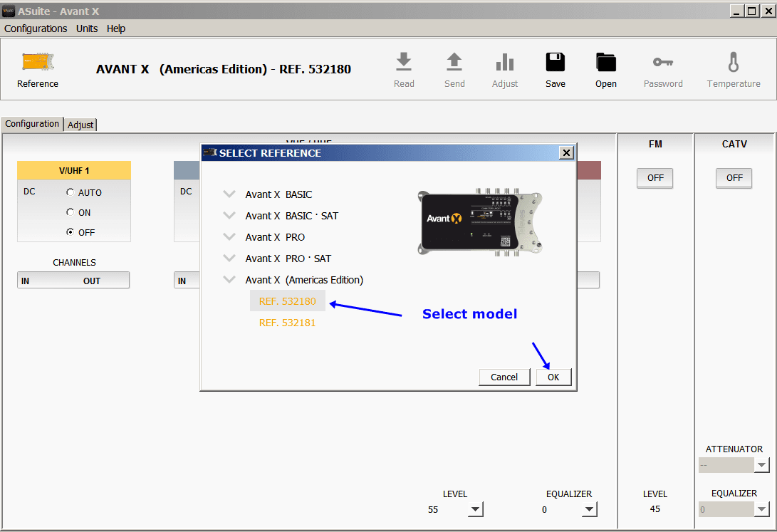
Task: Maximize the ASuite window
Action: coord(752,11)
